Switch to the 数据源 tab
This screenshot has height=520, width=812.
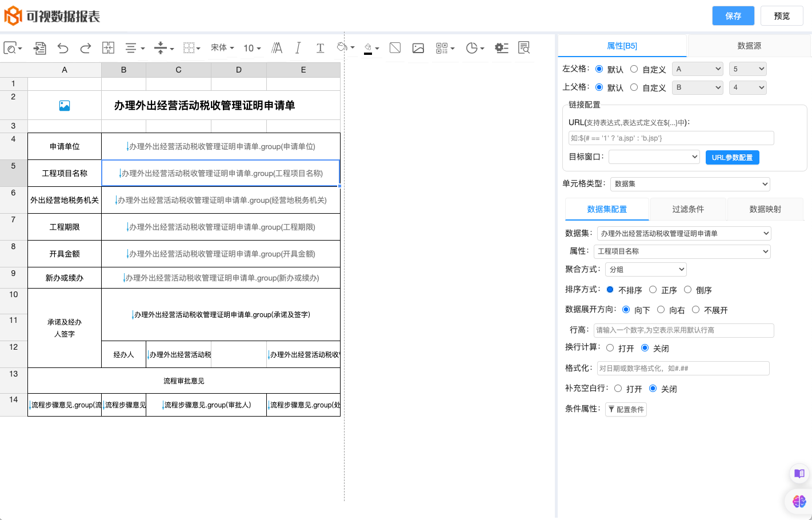pos(749,46)
